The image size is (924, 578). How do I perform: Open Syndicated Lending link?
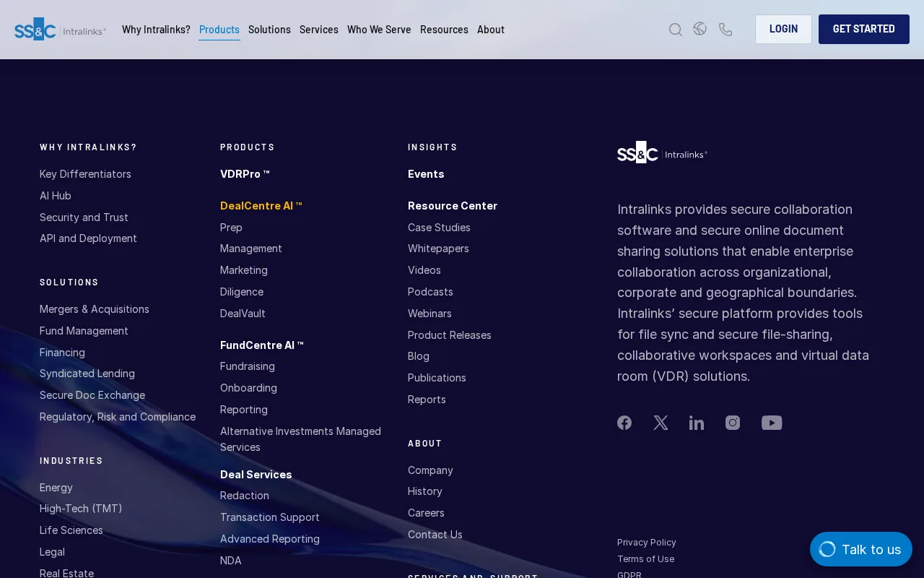point(87,374)
